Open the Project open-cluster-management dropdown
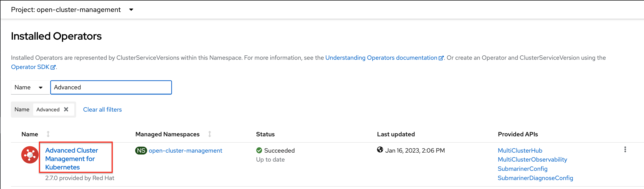The width and height of the screenshot is (644, 189). tap(72, 10)
